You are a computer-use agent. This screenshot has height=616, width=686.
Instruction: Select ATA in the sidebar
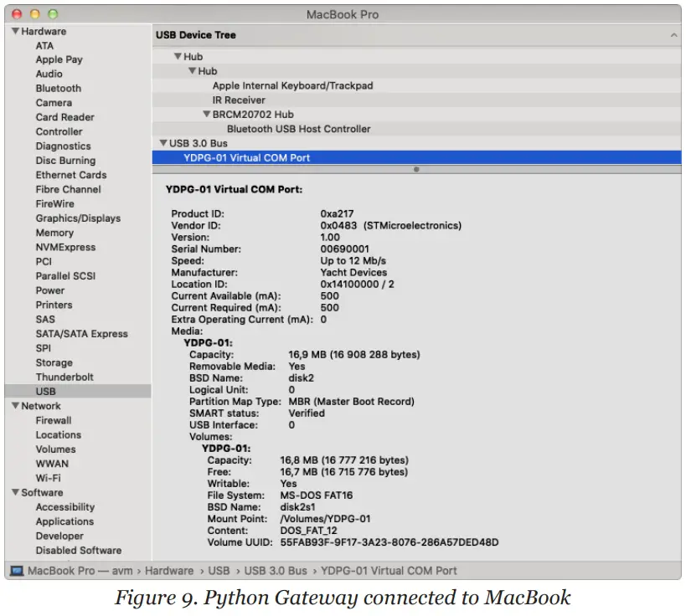(44, 45)
